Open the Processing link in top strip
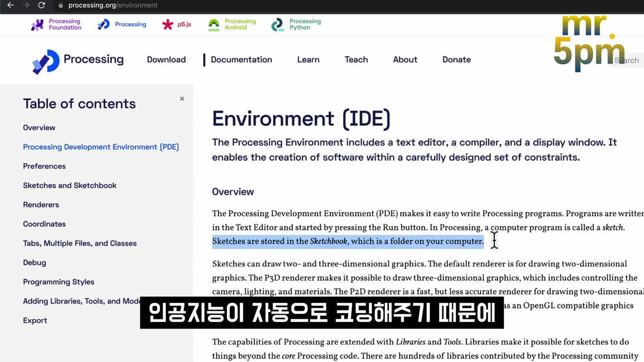644x362 pixels. [130, 24]
